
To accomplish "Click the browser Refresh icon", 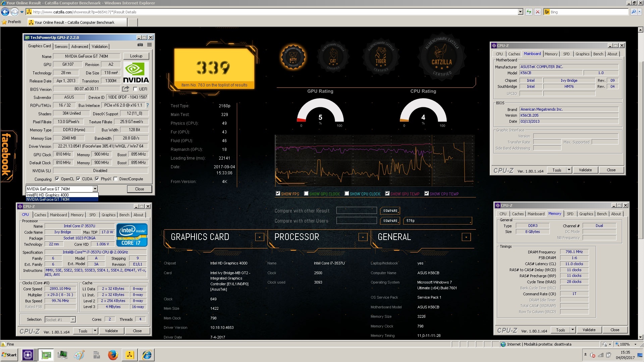I will [529, 12].
